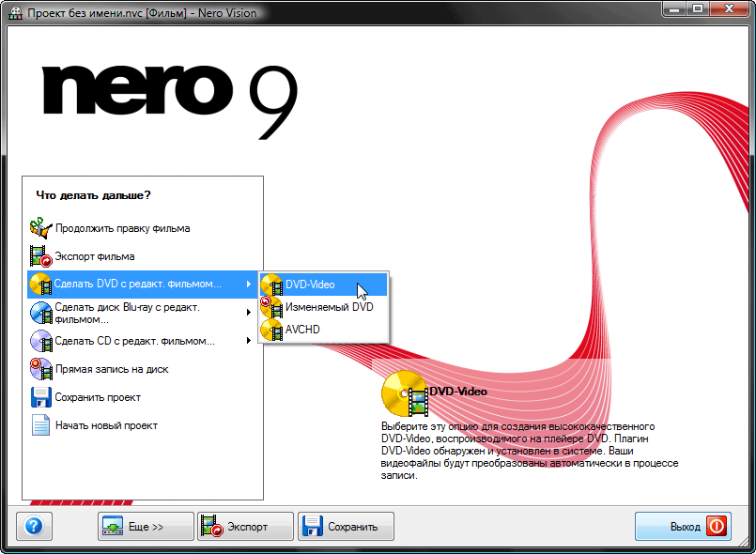Maximize the Nero Vision window
Viewport: 756px width, 554px height.
click(697, 9)
